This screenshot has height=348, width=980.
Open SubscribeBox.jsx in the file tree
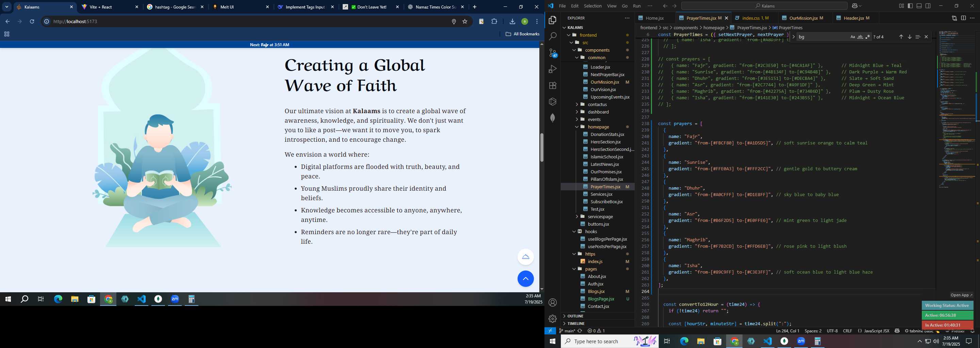tap(606, 202)
